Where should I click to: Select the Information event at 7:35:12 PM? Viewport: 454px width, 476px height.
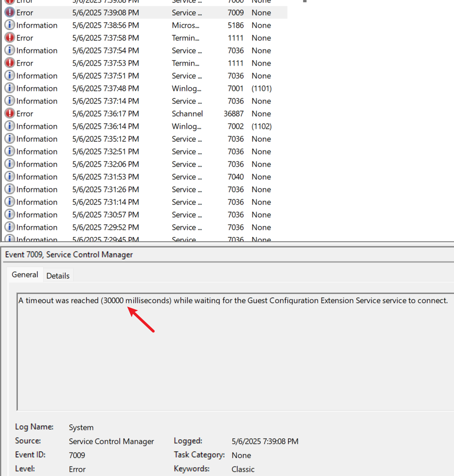(106, 139)
